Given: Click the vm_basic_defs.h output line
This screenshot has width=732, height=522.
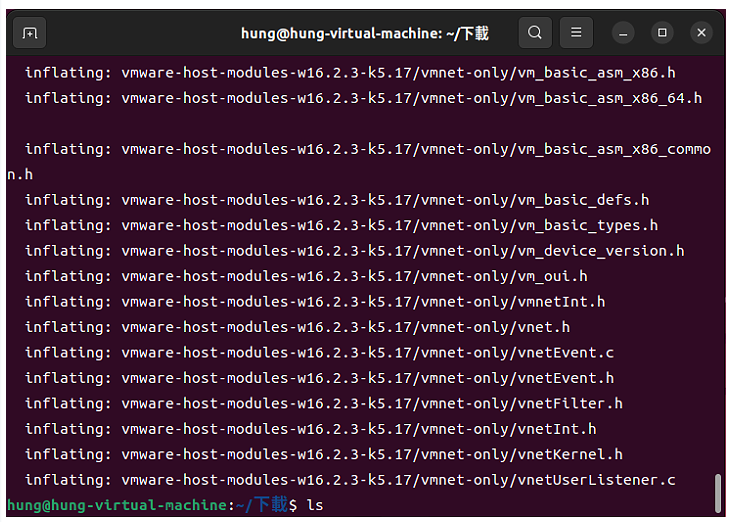Looking at the screenshot, I should coord(337,200).
